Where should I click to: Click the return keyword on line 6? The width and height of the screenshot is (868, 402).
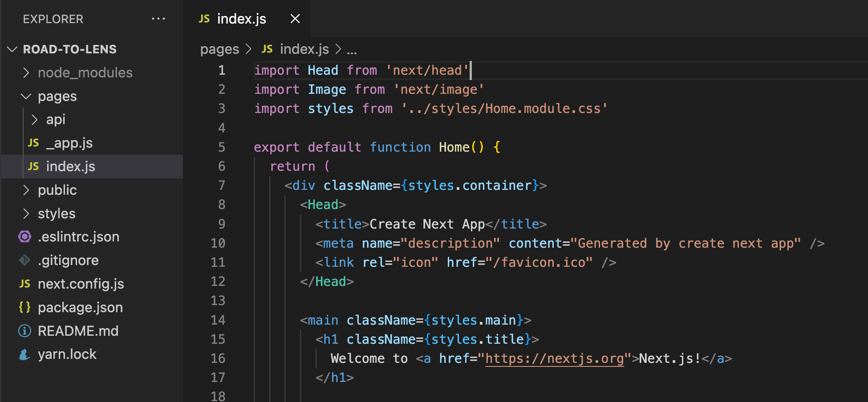tap(292, 166)
